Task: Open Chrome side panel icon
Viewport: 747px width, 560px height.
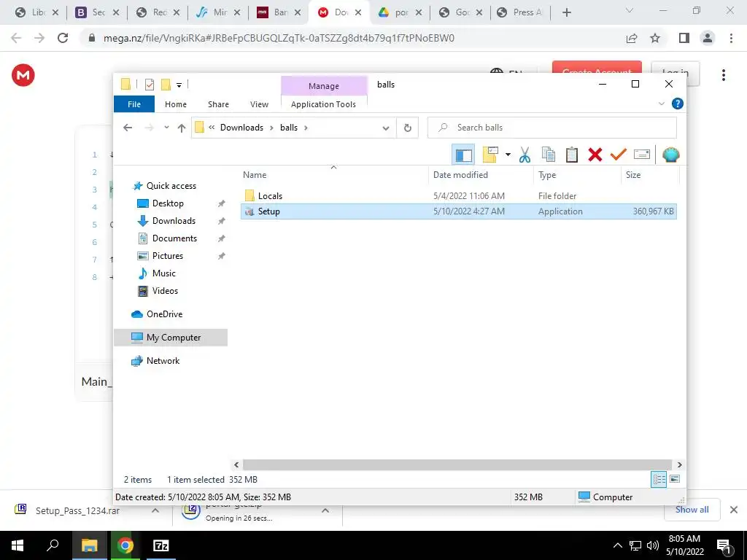Action: 684,38
